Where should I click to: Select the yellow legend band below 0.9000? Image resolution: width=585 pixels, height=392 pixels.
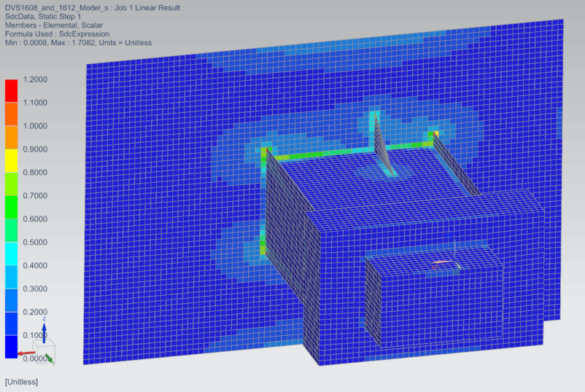(11, 160)
